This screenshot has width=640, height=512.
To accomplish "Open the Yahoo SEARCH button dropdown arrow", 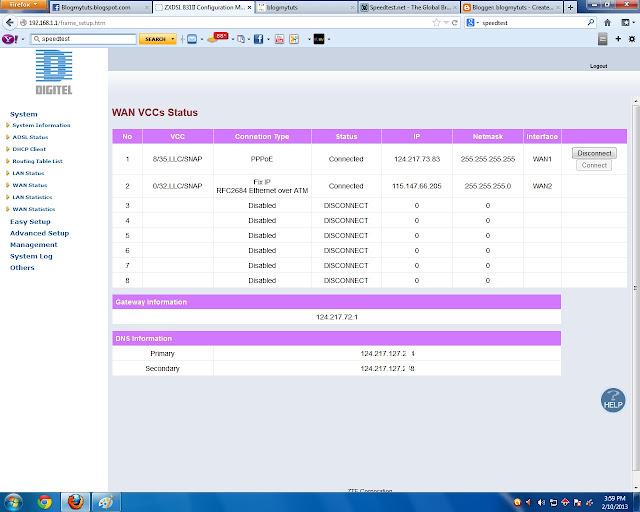I will (x=173, y=39).
